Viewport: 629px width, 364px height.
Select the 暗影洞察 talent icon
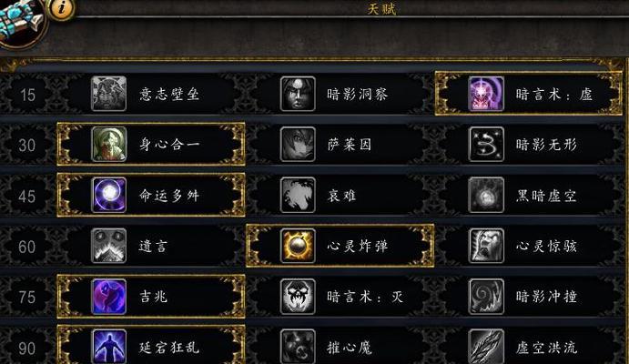[x=298, y=94]
